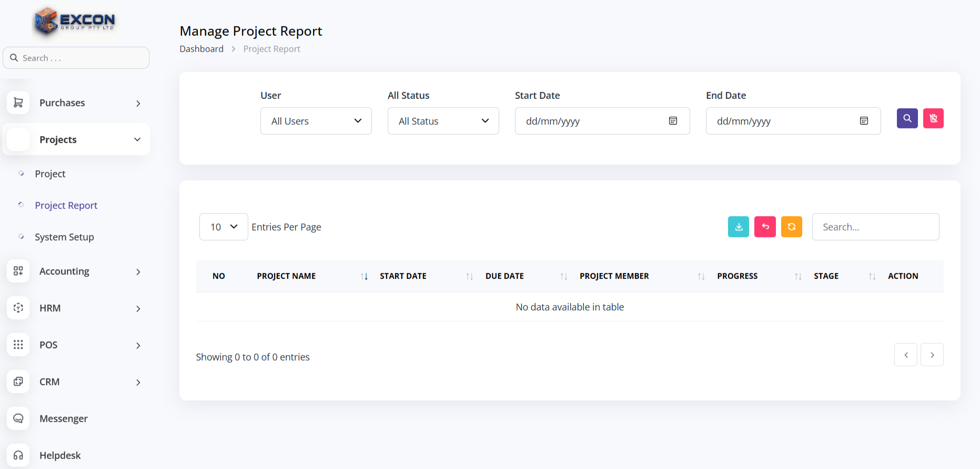Collapse the Projects sidebar menu
This screenshot has height=469, width=980.
coord(76,139)
